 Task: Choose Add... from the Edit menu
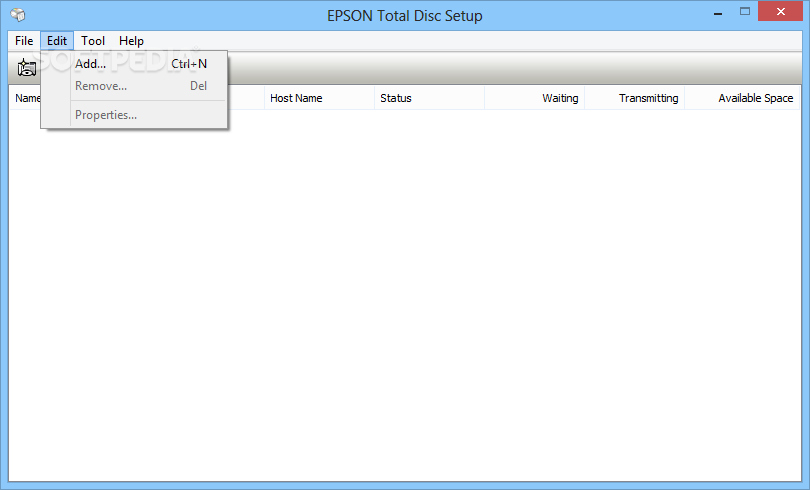pos(134,64)
